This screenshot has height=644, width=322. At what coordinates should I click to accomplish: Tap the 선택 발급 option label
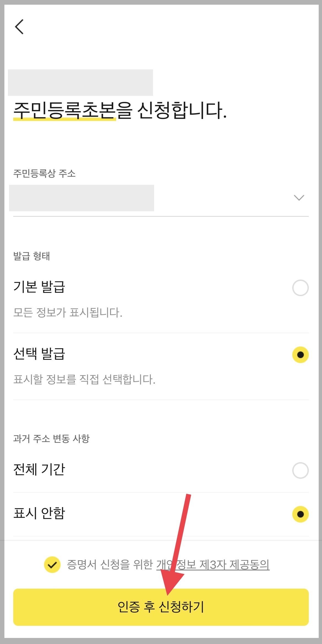pos(39,354)
